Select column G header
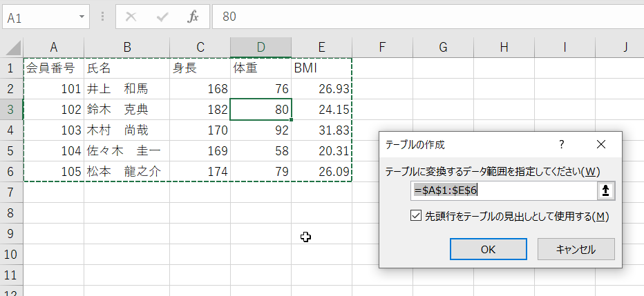 click(x=443, y=48)
